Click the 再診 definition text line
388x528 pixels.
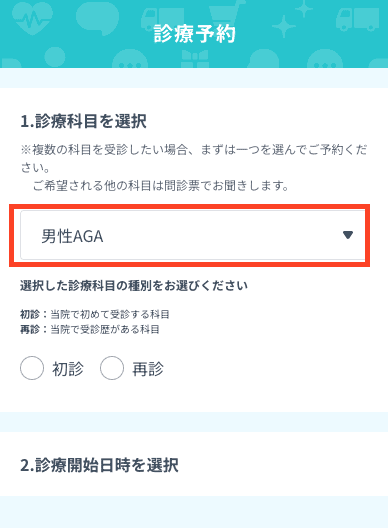coord(90,329)
